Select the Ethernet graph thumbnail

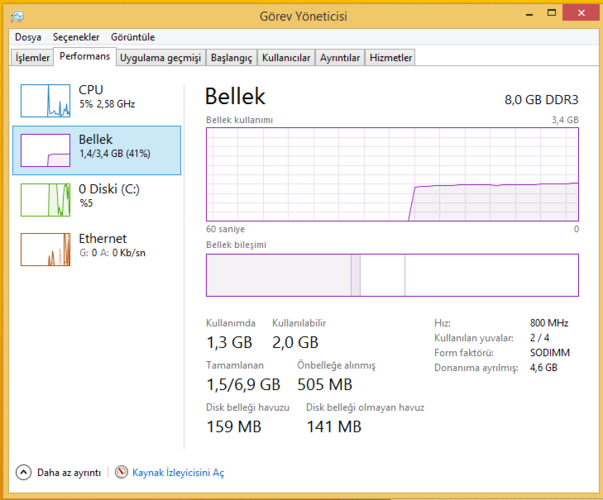click(x=45, y=249)
